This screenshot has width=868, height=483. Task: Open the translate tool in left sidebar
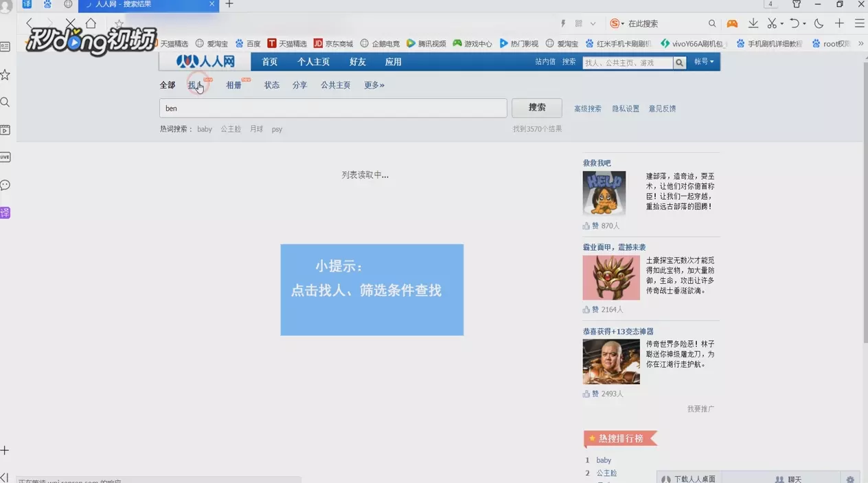[5, 212]
